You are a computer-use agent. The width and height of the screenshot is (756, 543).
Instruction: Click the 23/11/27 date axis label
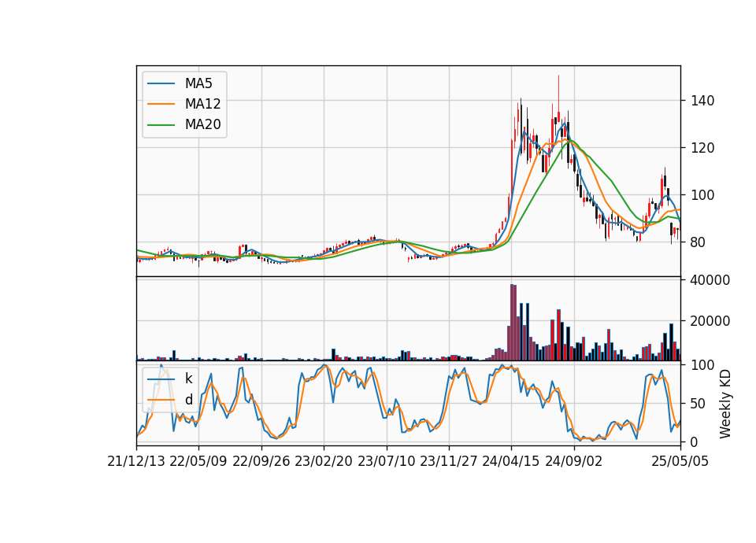coord(448,461)
